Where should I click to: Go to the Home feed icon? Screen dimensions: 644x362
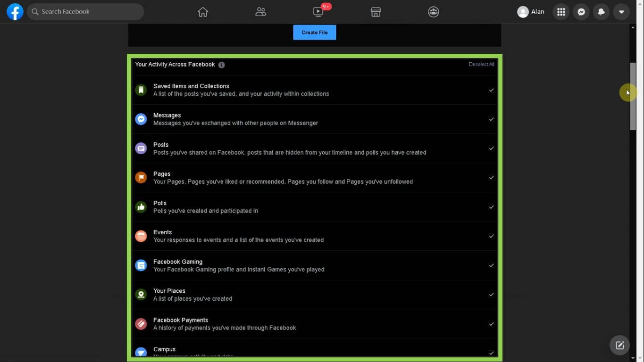(203, 12)
